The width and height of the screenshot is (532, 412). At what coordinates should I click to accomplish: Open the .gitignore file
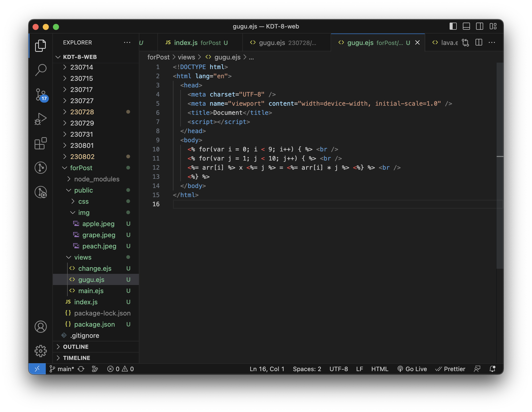[96, 336]
